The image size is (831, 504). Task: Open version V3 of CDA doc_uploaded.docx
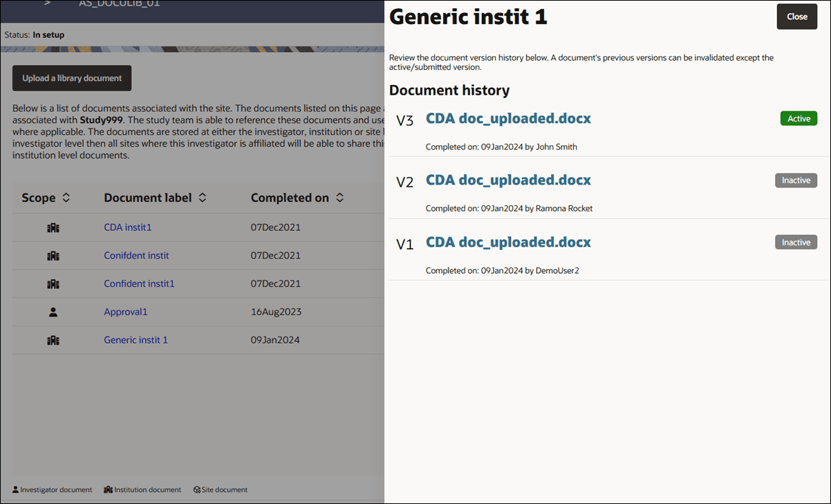[x=507, y=118]
